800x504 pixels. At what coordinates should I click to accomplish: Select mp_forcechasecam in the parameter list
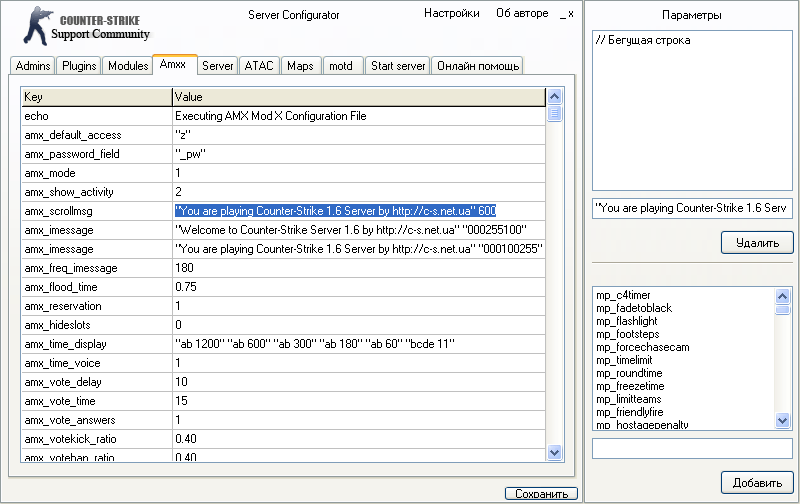(x=642, y=347)
